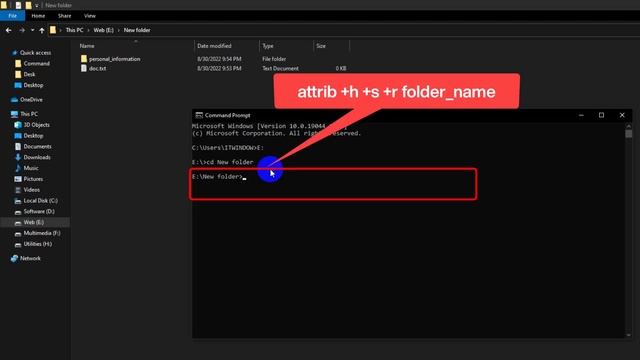Screen dimensions: 640x360
Task: Close the Command Prompt window
Action: point(622,115)
